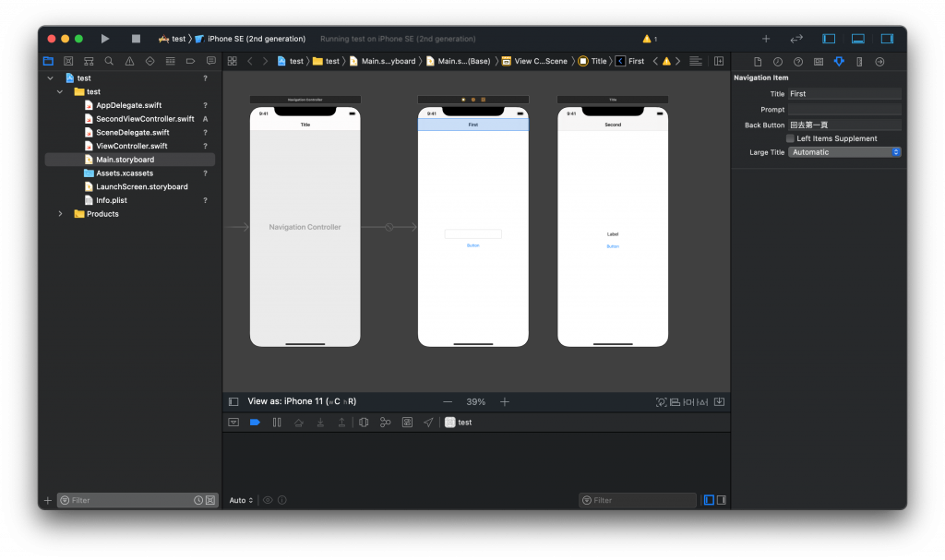Select SecondViewController.swift in navigator
The width and height of the screenshot is (945, 560).
tap(145, 119)
